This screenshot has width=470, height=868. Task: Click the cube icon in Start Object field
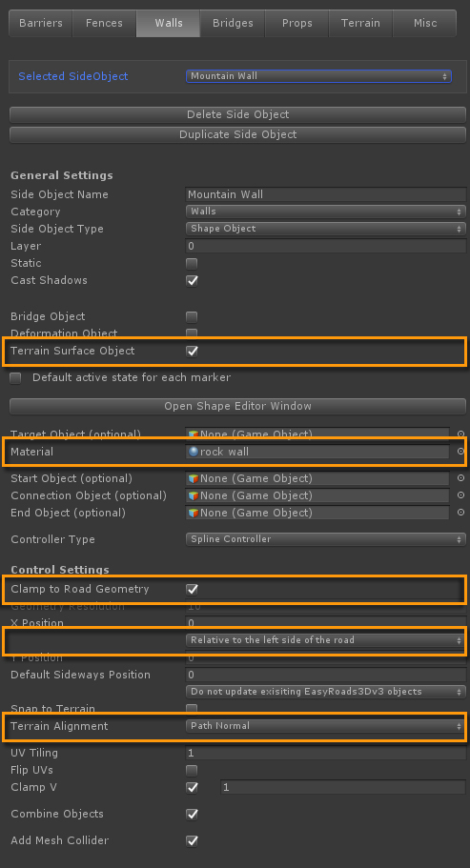click(194, 478)
